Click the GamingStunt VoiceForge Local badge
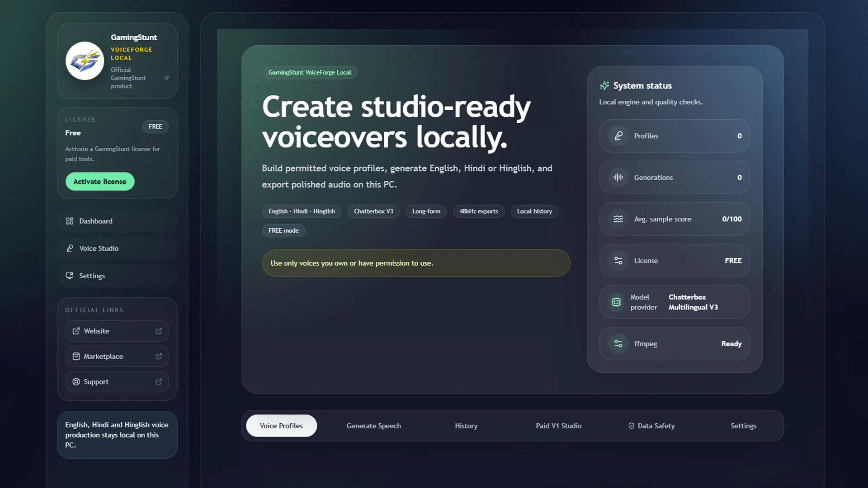This screenshot has width=868, height=488. click(x=310, y=72)
